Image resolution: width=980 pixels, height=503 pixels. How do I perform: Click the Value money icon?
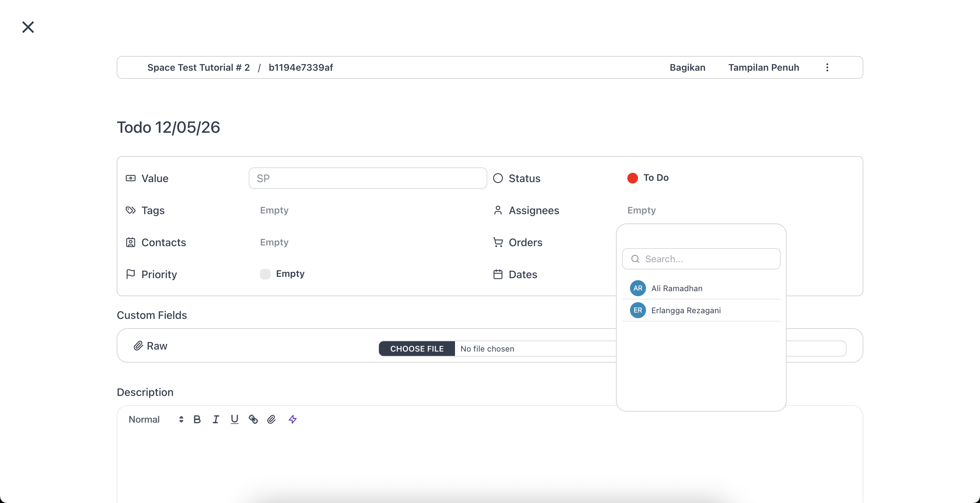[130, 178]
